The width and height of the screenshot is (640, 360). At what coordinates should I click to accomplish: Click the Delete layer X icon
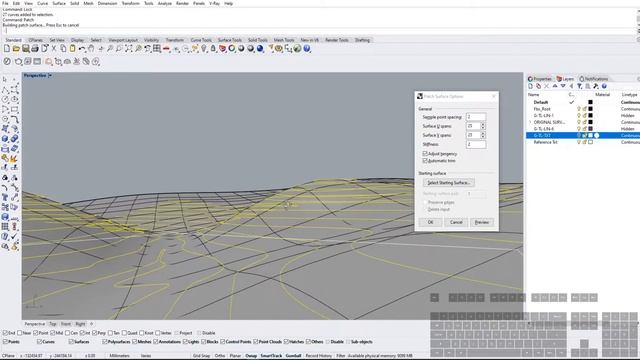tap(547, 86)
